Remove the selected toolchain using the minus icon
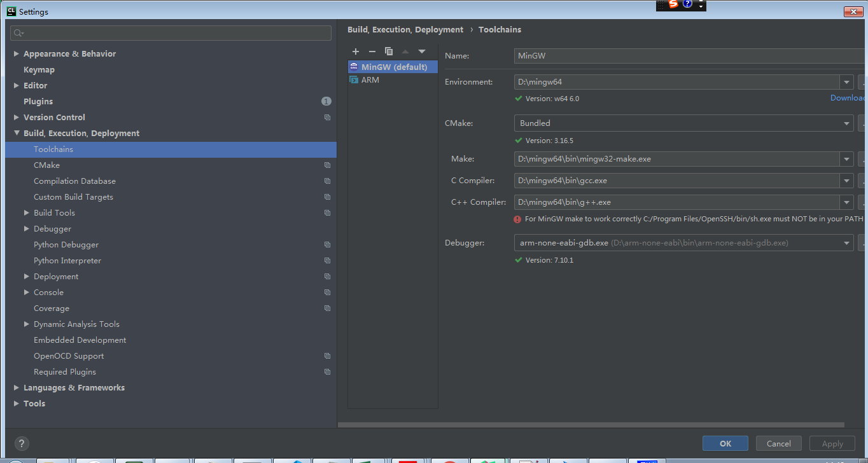This screenshot has height=463, width=868. click(372, 51)
